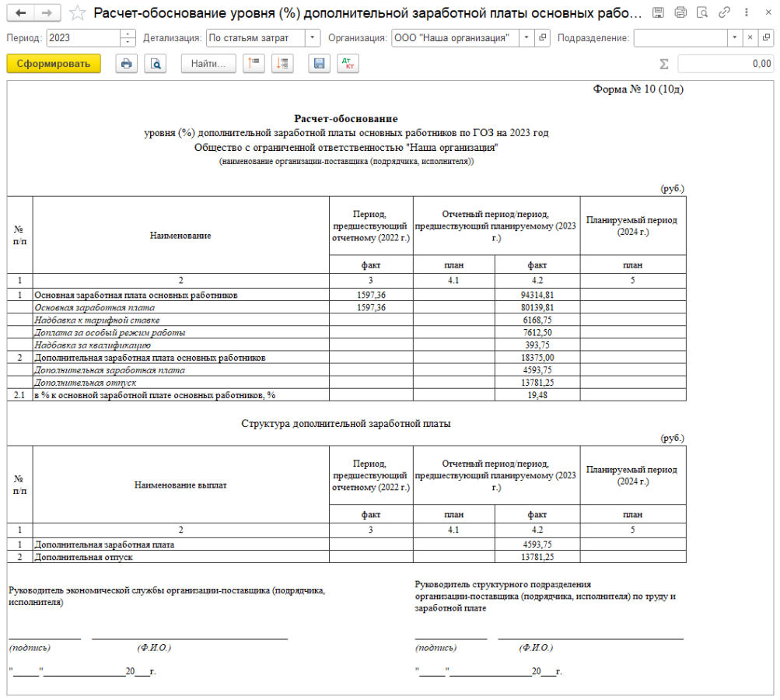Image resolution: width=780 pixels, height=700 pixels.
Task: Open the three-dot more menu in title bar
Action: point(745,13)
